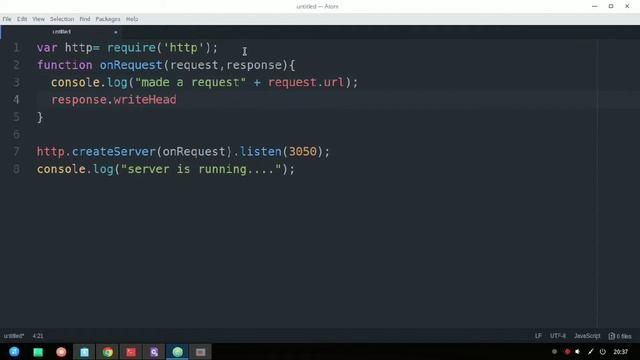Click the system launcher icon in taskbar
This screenshot has width=640, height=360.
(14, 352)
